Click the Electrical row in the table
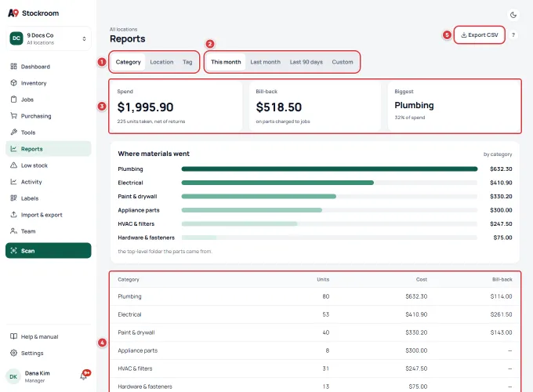 click(x=315, y=314)
